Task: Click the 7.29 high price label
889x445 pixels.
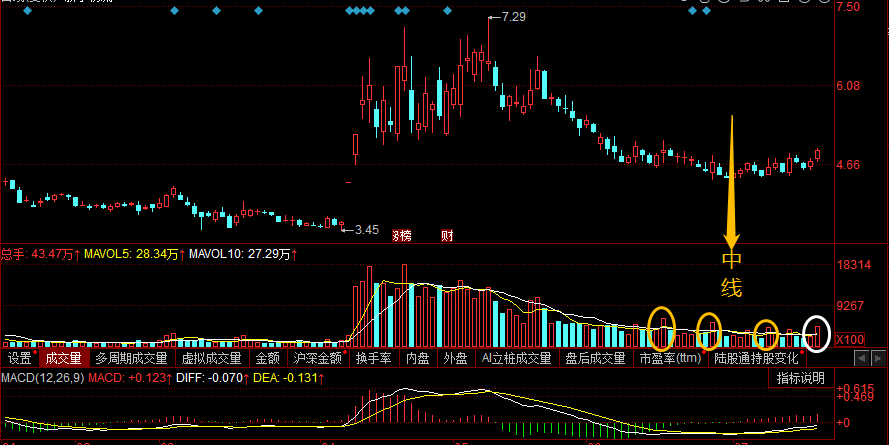Action: (x=514, y=17)
